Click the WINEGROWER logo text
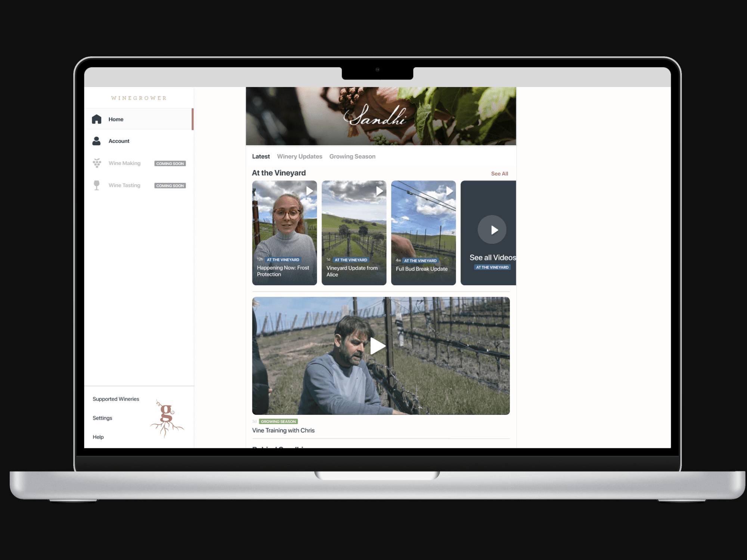 pos(139,98)
